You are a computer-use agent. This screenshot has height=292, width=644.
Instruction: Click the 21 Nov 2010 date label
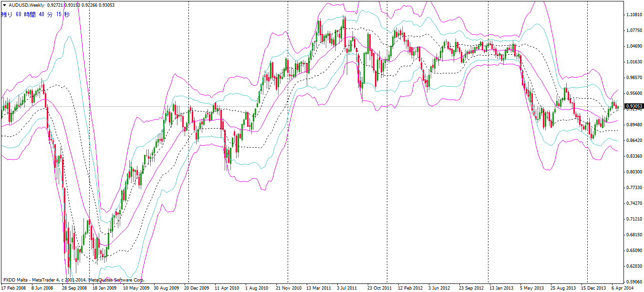pos(289,288)
